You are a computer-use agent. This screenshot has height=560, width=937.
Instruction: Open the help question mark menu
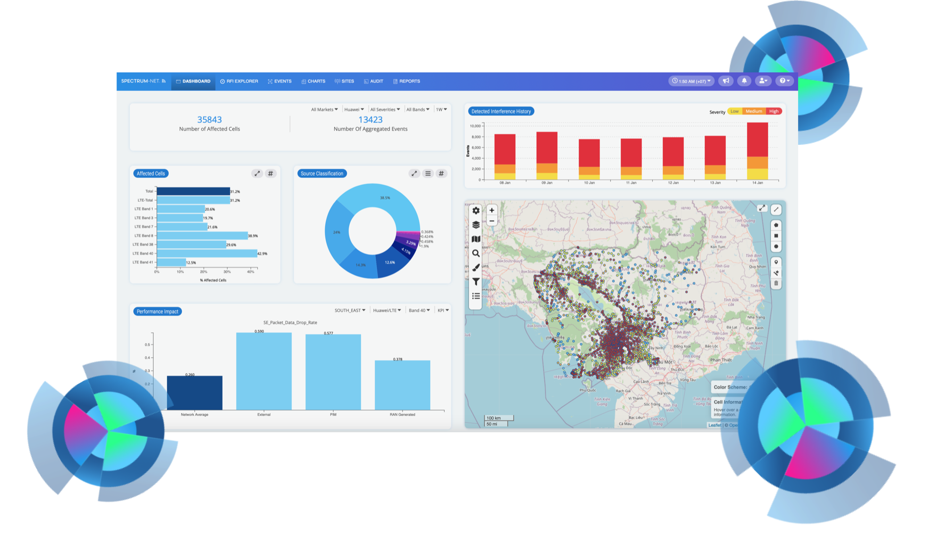click(784, 81)
